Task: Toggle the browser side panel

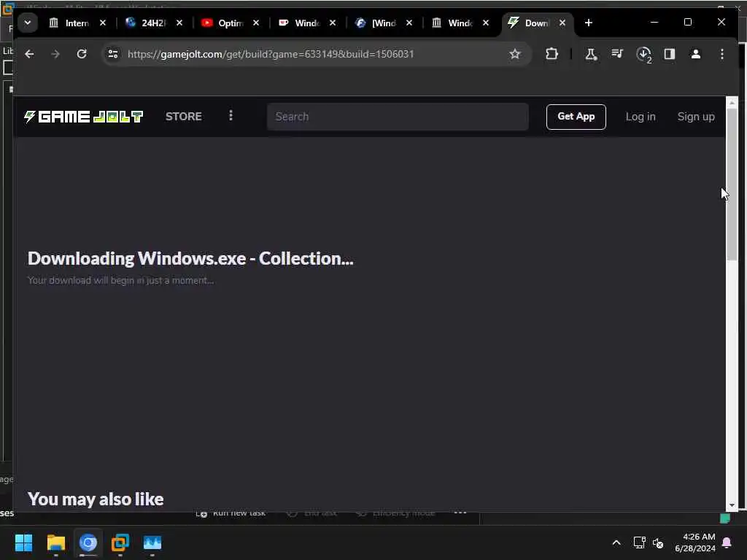Action: [670, 54]
